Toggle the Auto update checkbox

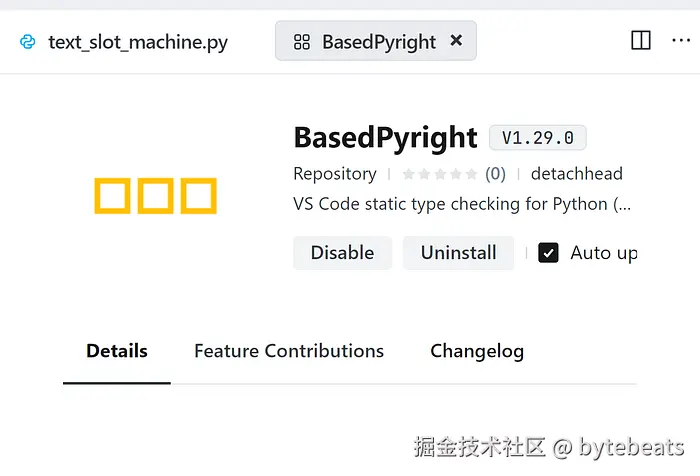[x=548, y=253]
